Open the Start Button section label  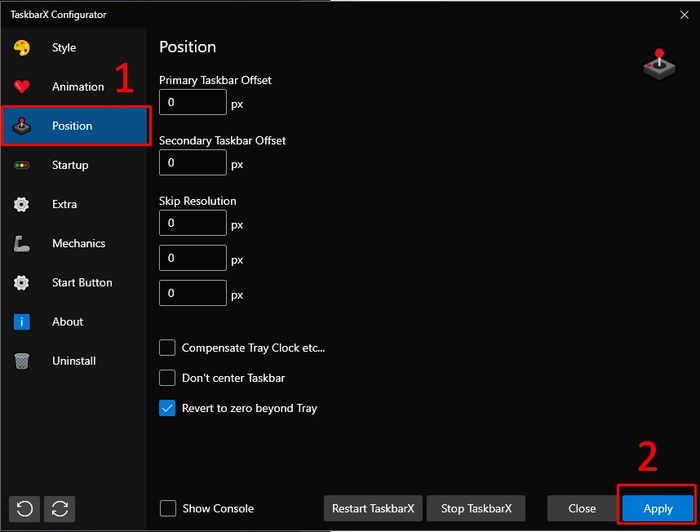[82, 283]
